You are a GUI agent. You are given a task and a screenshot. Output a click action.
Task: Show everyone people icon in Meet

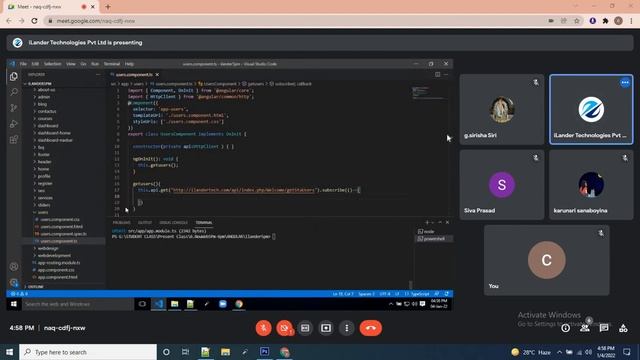[585, 328]
